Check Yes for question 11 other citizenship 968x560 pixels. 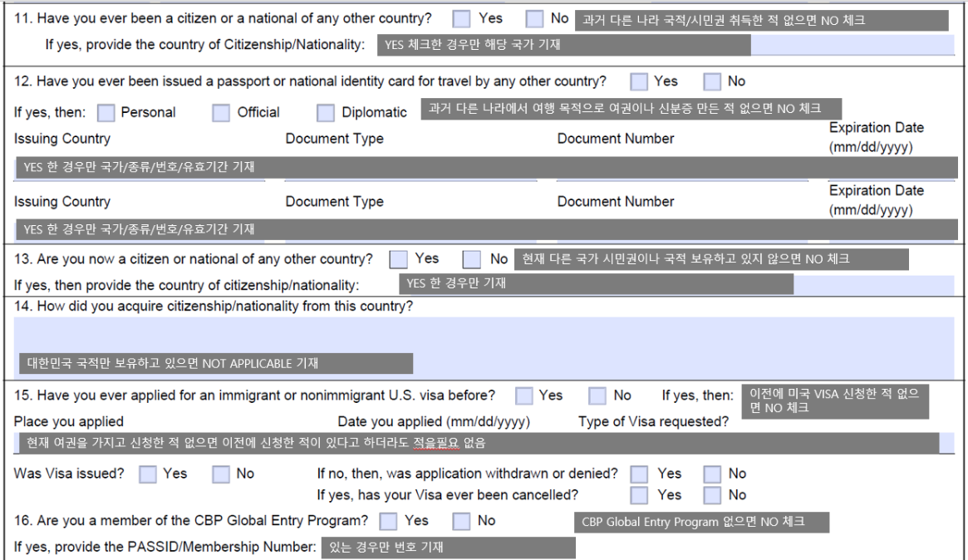point(461,19)
